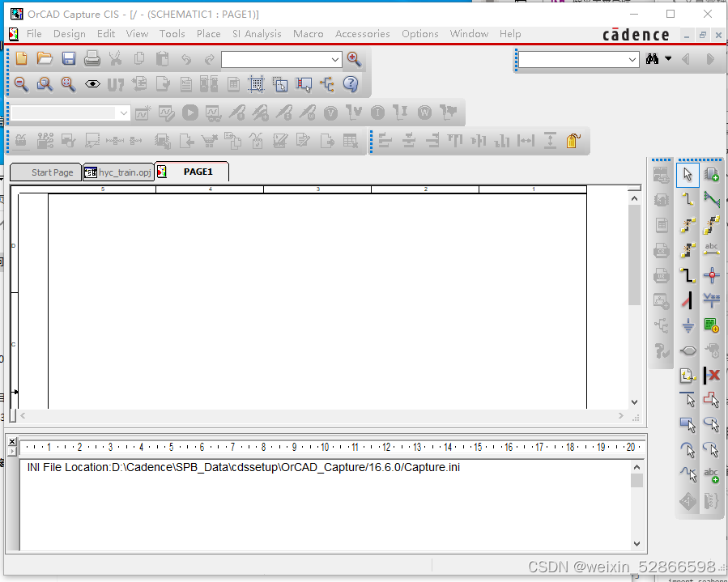
Task: Open the File menu
Action: [34, 34]
